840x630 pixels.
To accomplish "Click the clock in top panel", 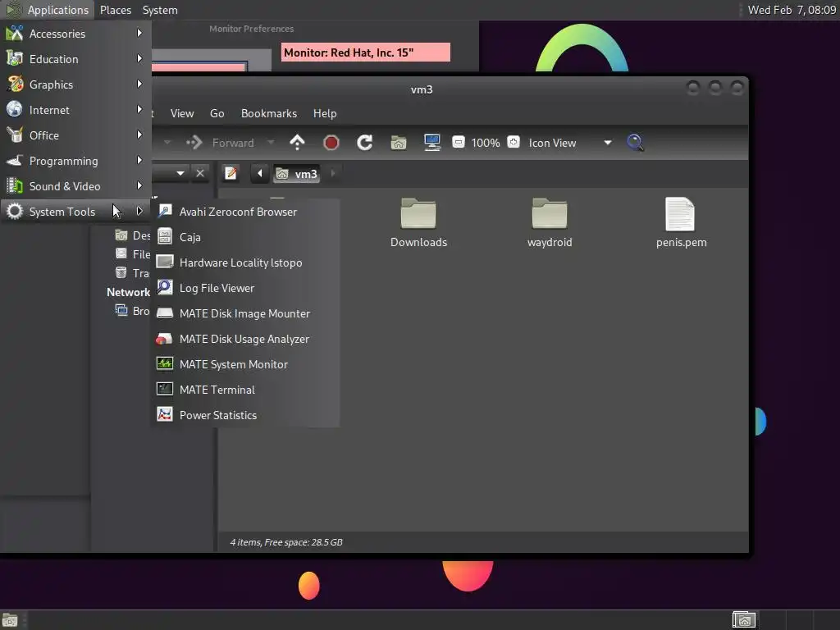I will (792, 10).
